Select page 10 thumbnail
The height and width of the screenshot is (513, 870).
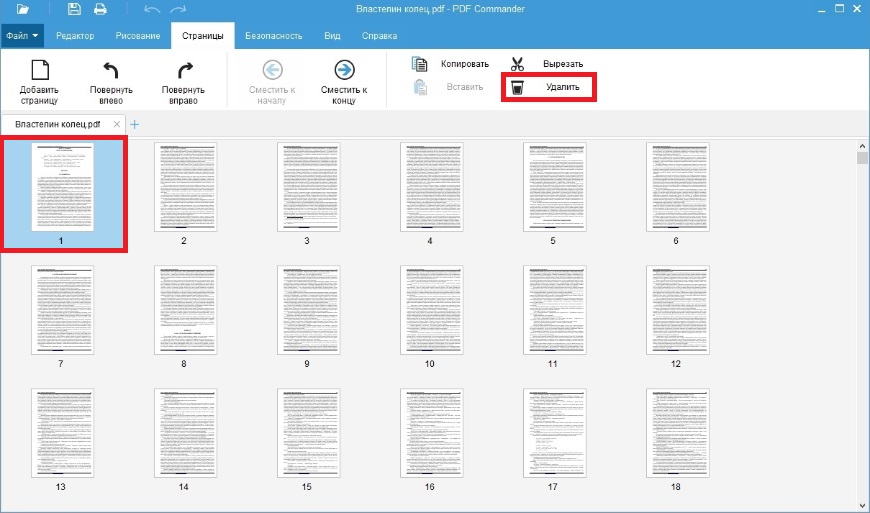click(x=432, y=310)
